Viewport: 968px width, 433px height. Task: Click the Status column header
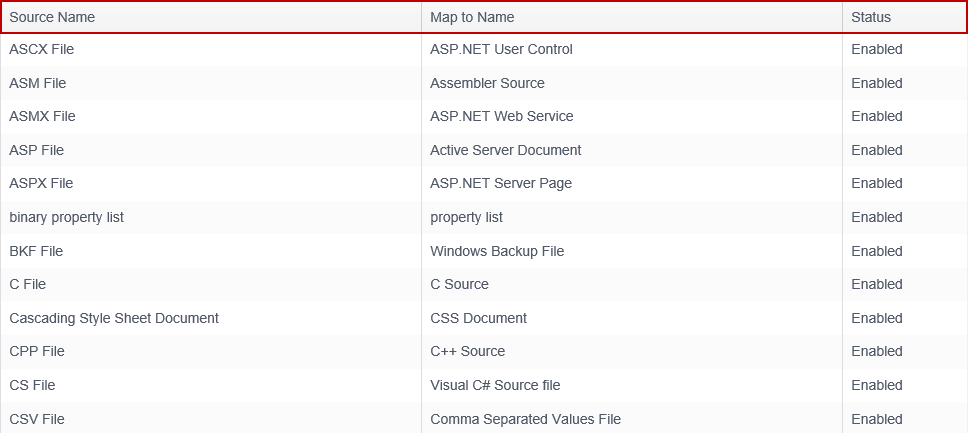[x=870, y=17]
